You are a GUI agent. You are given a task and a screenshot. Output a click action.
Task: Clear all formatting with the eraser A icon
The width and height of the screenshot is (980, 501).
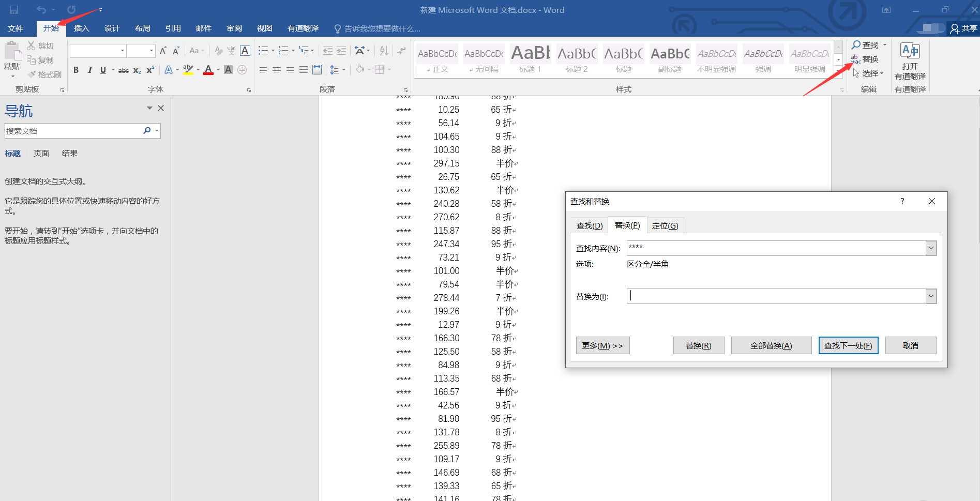[219, 51]
